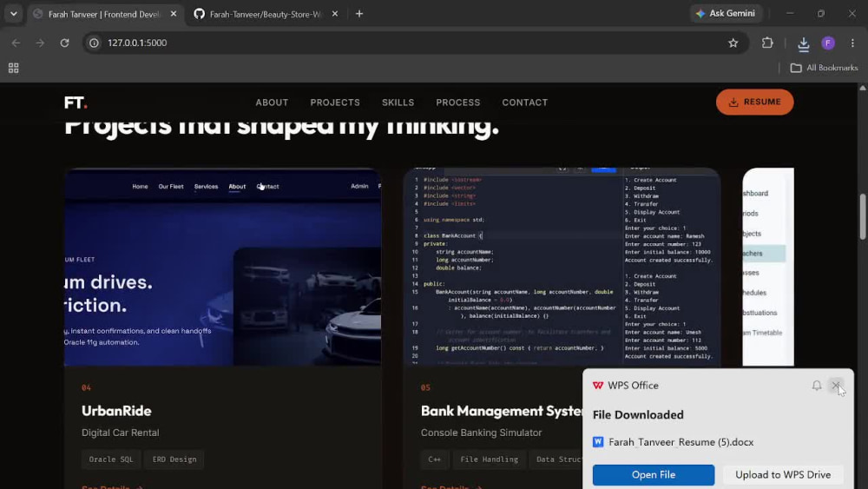Screen dimensions: 868x489
Task: Click the address bar URL 127.0.0.1:5000
Action: click(137, 43)
